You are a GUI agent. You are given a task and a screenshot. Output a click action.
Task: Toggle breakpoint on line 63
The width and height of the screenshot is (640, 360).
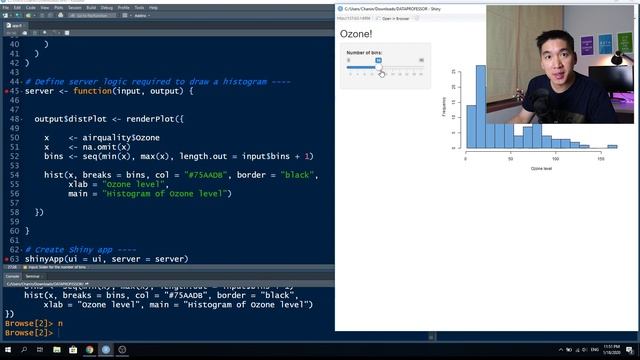point(7,259)
